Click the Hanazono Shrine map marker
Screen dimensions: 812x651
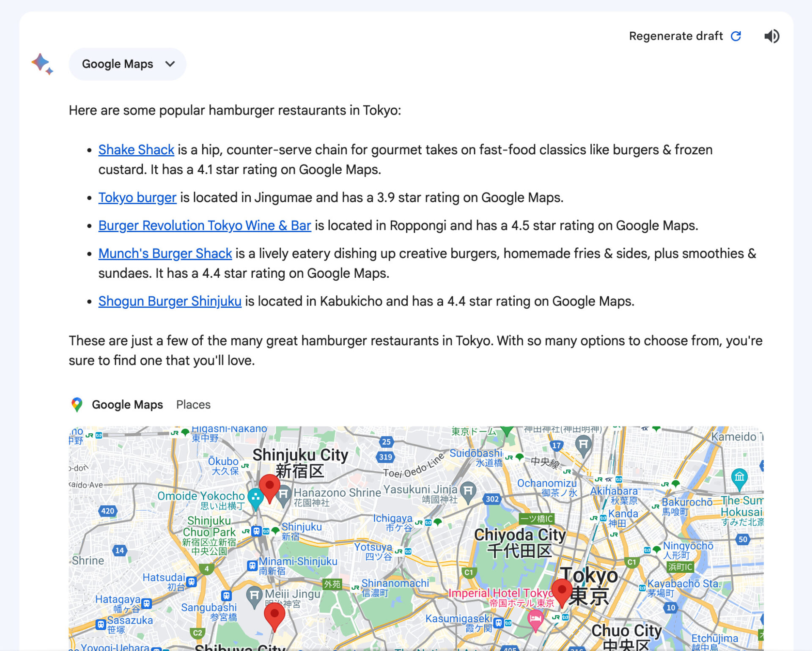coord(283,494)
